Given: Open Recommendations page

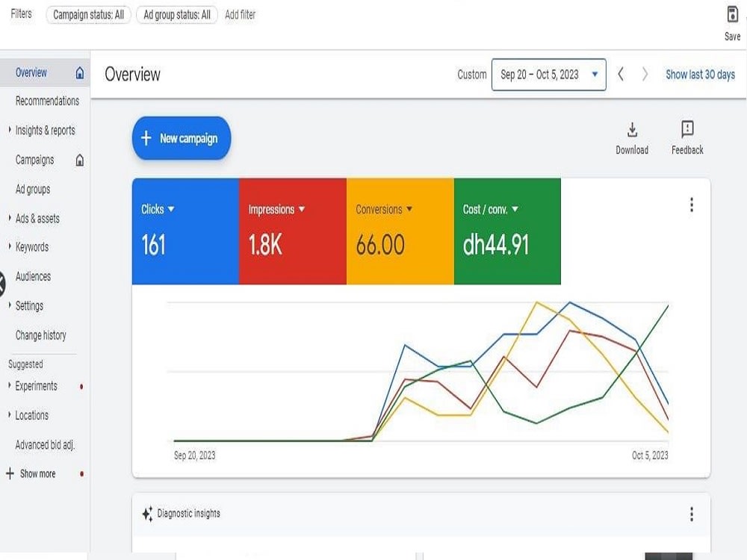Looking at the screenshot, I should click(x=47, y=101).
